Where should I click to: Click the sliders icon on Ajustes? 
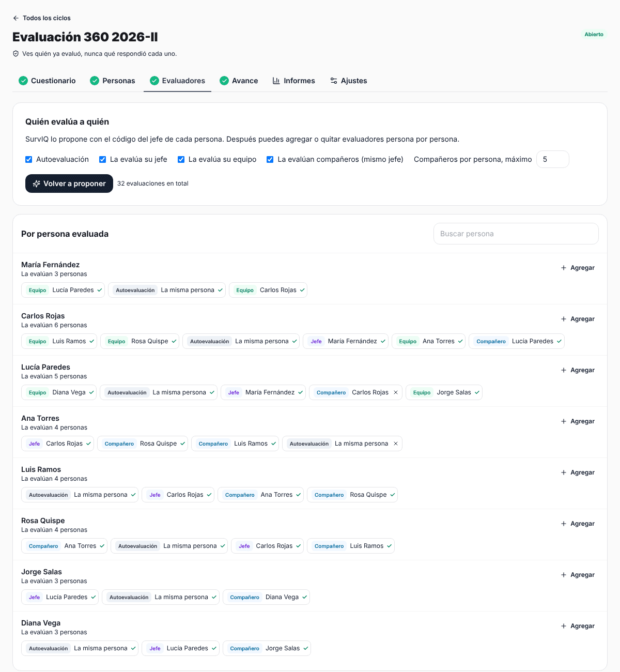coord(334,81)
